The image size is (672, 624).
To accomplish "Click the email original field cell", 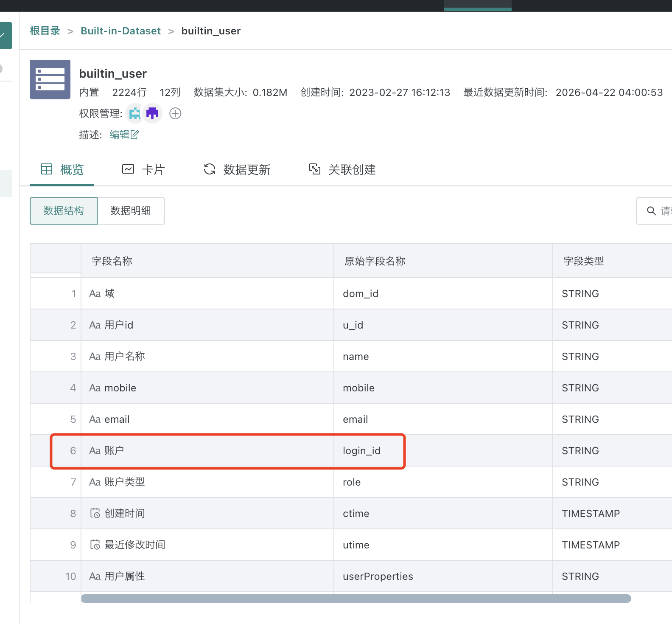I will pos(443,419).
